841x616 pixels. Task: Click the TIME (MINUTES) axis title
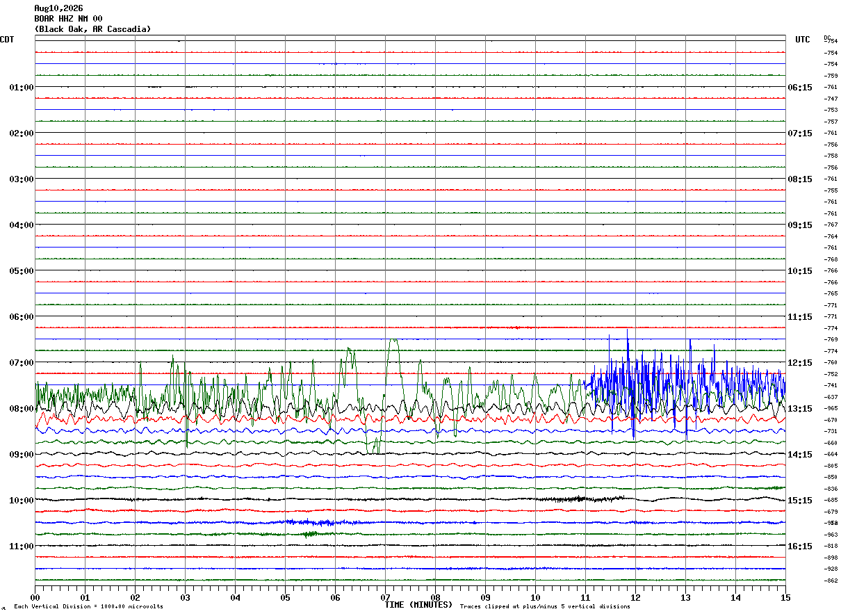(x=418, y=605)
